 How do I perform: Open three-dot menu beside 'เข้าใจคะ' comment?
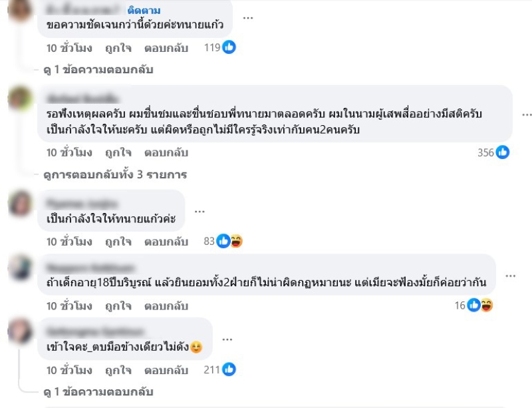(227, 339)
